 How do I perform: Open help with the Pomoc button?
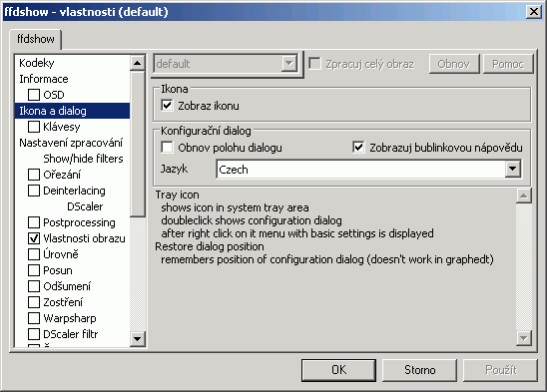tap(508, 64)
